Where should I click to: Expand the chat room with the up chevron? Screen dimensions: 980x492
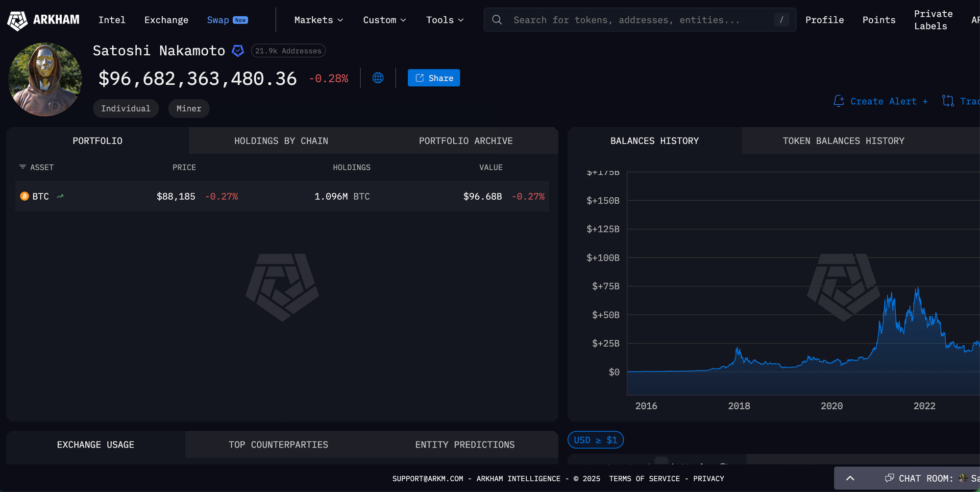(x=850, y=478)
